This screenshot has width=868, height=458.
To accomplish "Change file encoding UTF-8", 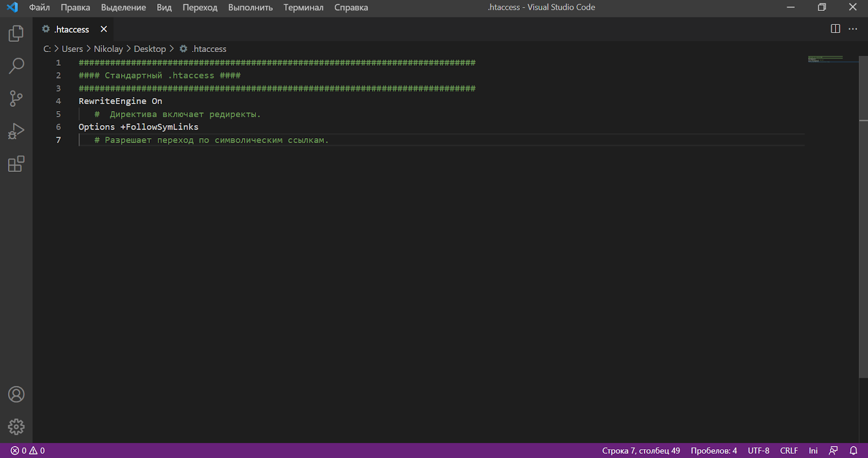I will [758, 450].
